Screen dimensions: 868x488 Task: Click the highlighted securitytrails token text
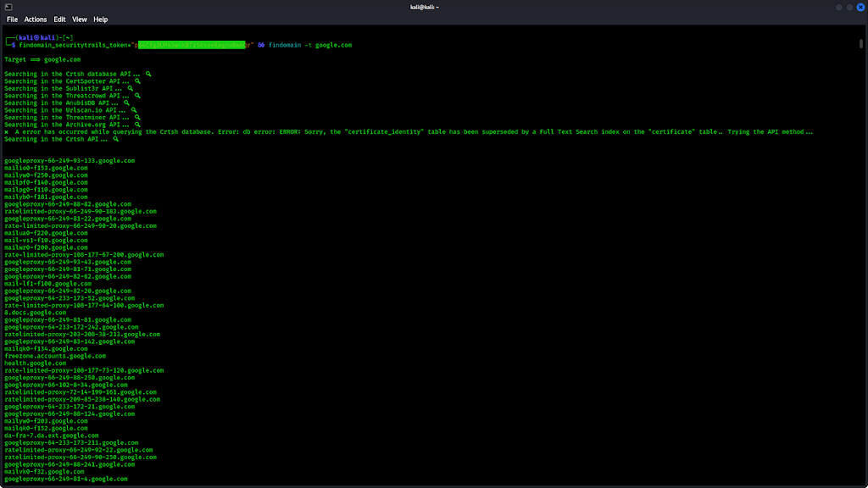point(192,45)
